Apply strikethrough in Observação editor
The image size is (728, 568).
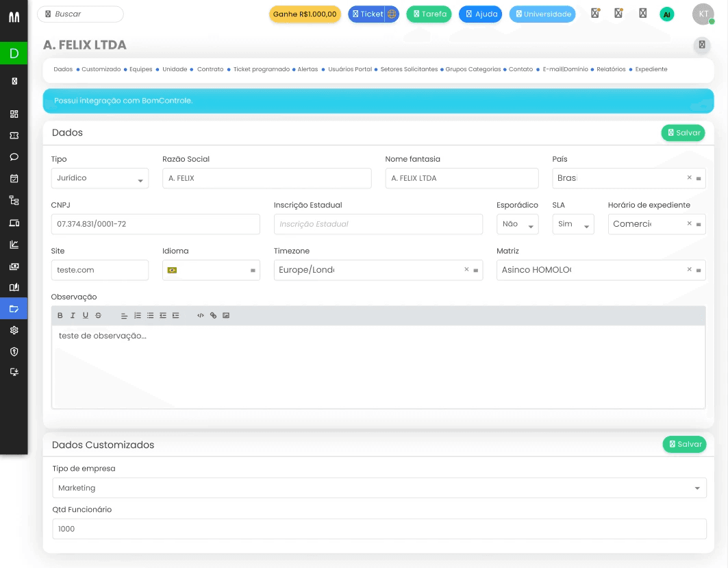(98, 315)
